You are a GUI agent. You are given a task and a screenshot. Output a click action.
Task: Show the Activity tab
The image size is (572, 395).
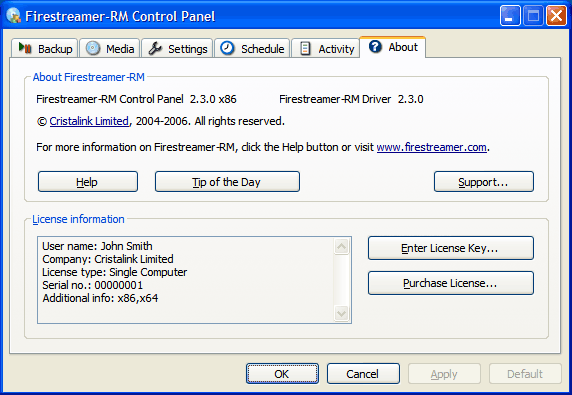(x=326, y=48)
